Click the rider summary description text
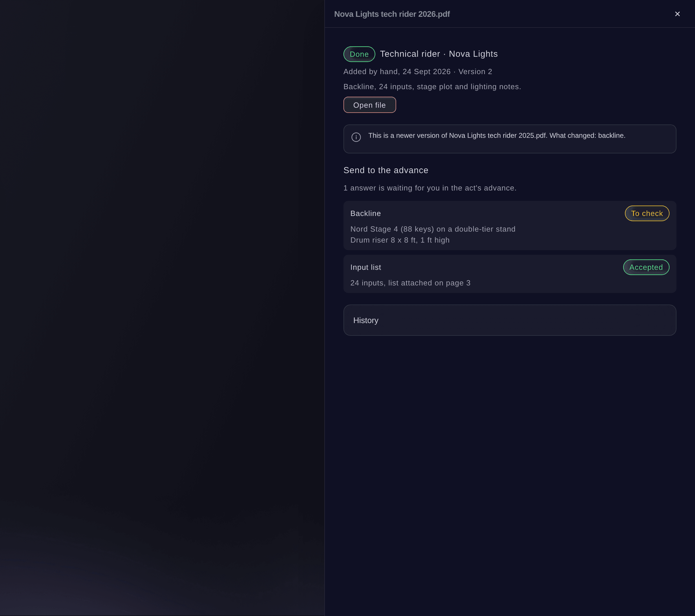 tap(432, 87)
